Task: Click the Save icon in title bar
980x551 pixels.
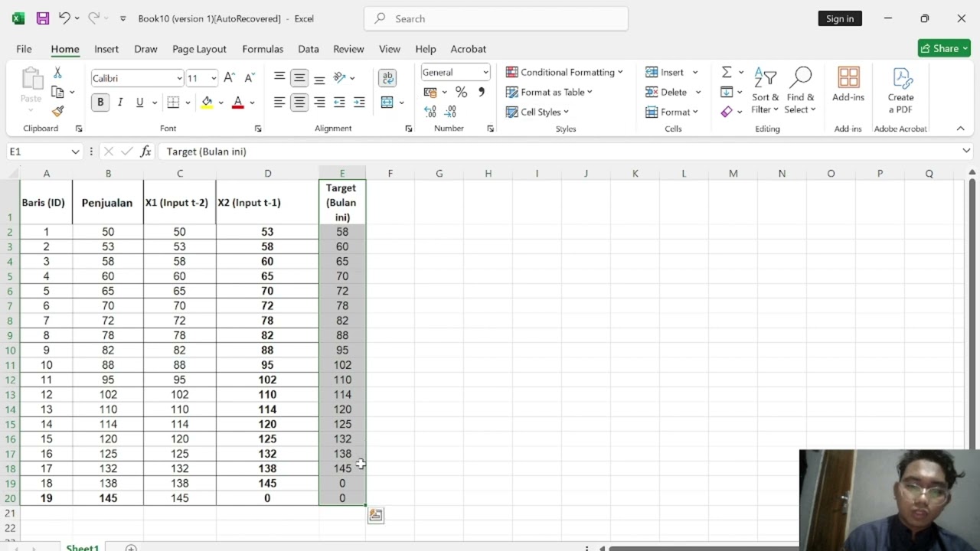Action: 43,18
